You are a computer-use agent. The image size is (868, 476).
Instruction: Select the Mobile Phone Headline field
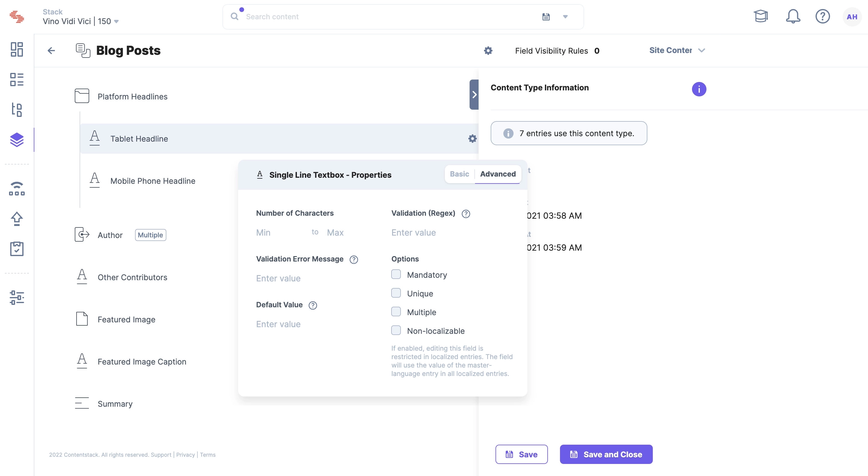coord(153,181)
